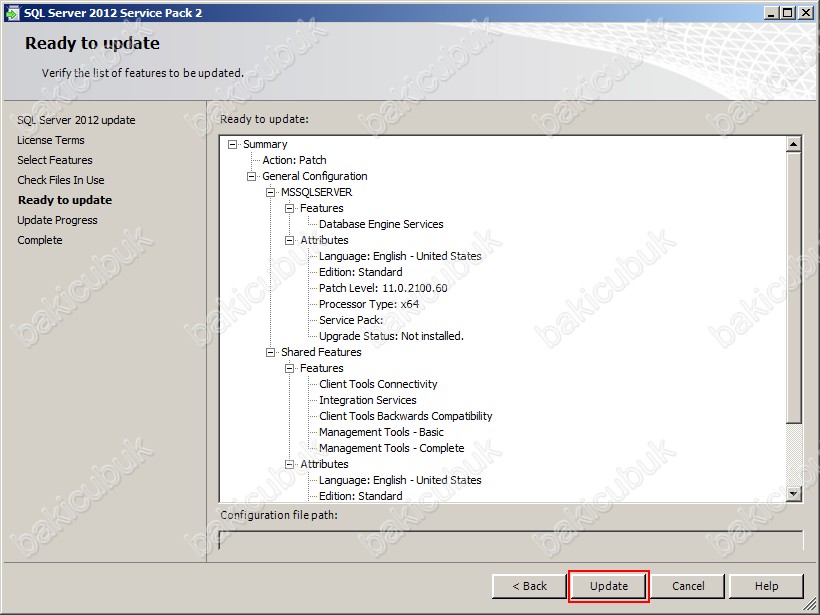Collapse the MSSQLSERVER instance node

pyautogui.click(x=270, y=192)
